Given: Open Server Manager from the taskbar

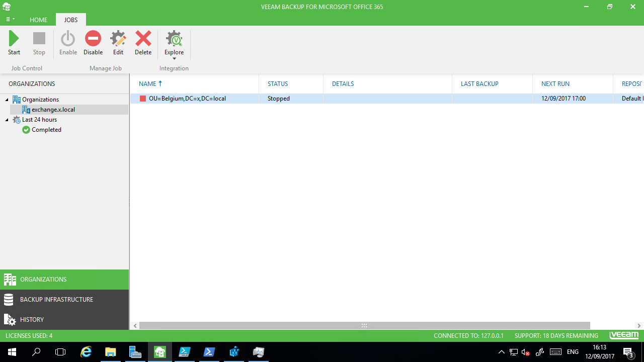Looking at the screenshot, I should tap(135, 352).
